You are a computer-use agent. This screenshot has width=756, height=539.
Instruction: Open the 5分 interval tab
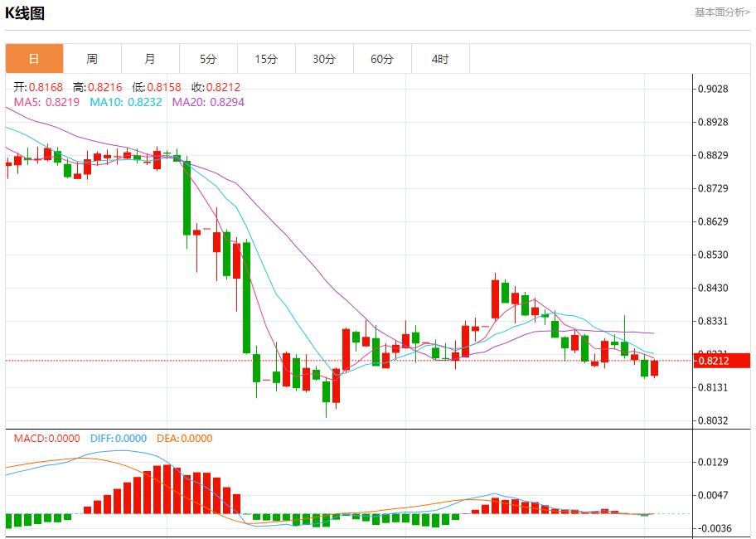coord(208,59)
